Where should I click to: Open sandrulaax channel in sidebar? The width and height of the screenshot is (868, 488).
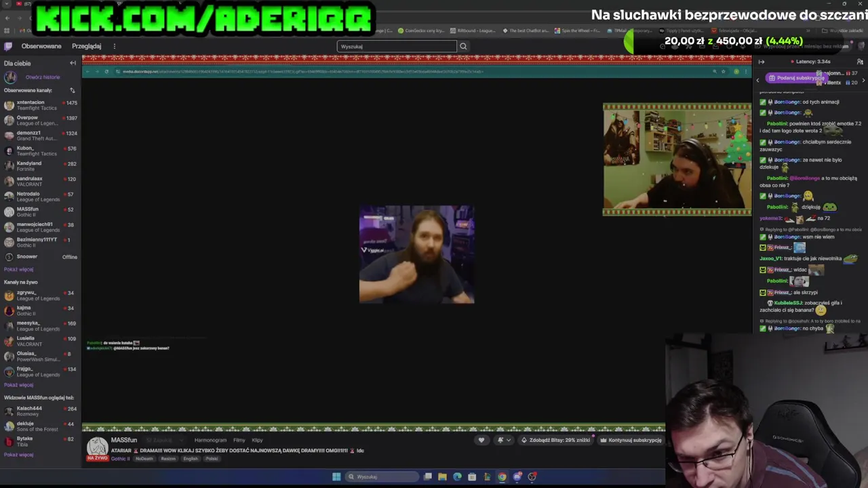pyautogui.click(x=41, y=181)
